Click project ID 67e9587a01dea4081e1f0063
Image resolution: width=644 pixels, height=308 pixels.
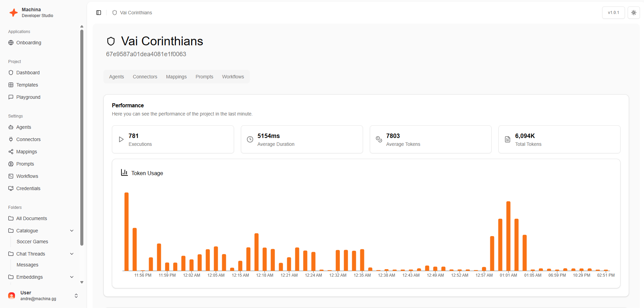click(x=146, y=54)
